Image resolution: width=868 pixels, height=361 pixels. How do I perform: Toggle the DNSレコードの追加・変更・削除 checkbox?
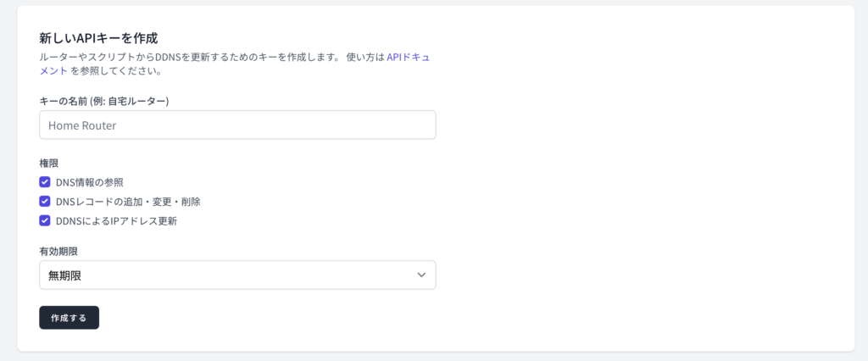pos(45,202)
